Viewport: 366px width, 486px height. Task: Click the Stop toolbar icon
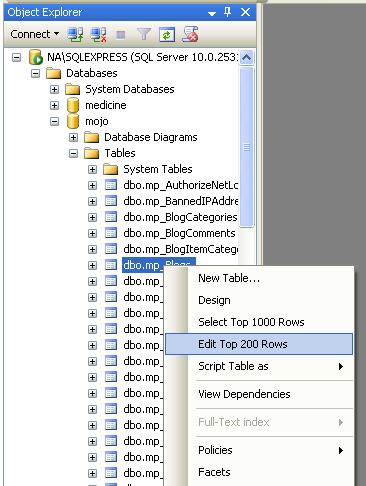(x=121, y=34)
